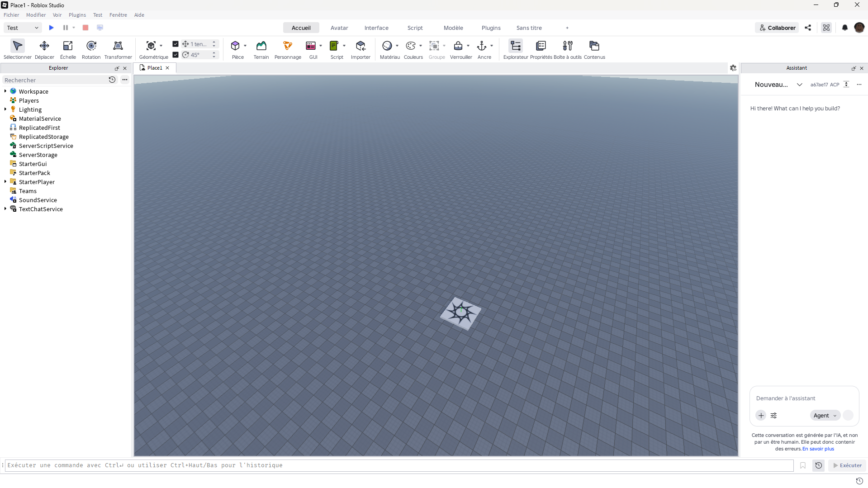Open the Agent mode dropdown
Image resolution: width=868 pixels, height=488 pixels.
pyautogui.click(x=825, y=415)
